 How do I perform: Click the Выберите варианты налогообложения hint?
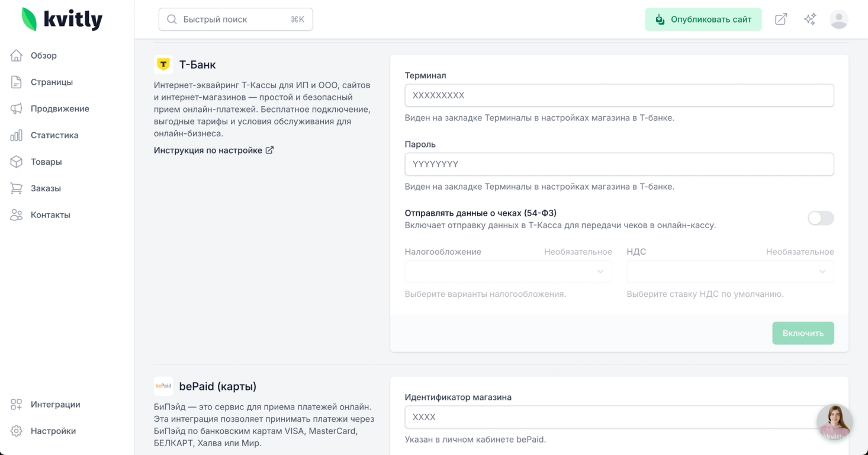(486, 294)
